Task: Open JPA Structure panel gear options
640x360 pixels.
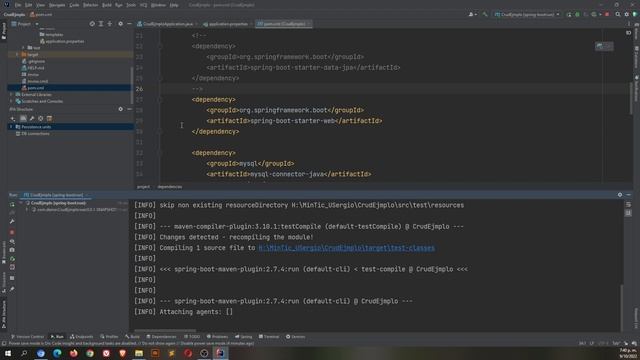Action: point(120,109)
